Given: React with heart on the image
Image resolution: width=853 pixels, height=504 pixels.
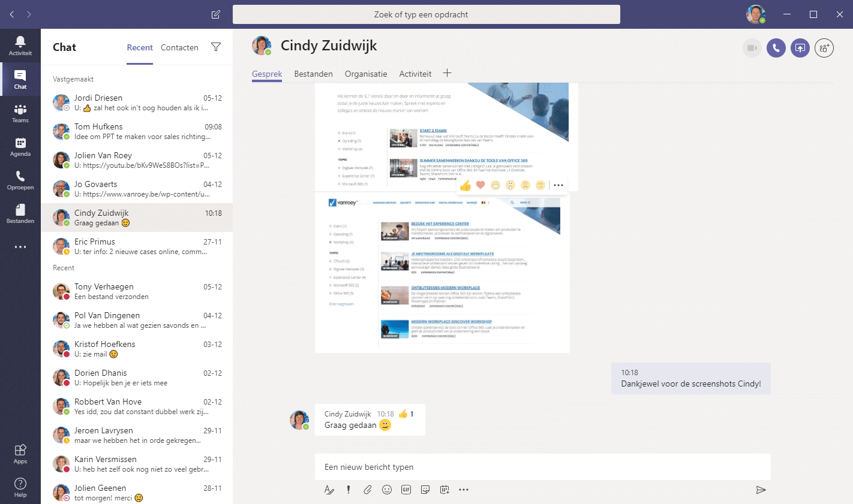Looking at the screenshot, I should [x=480, y=185].
